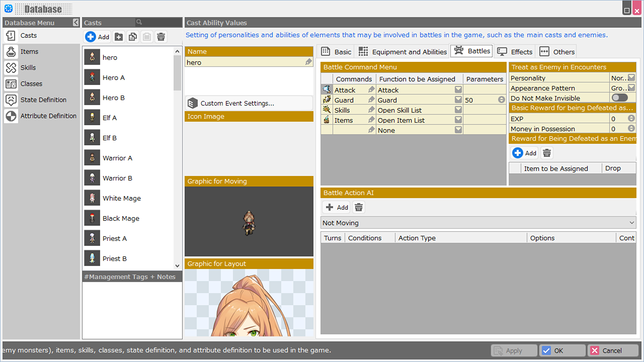The height and width of the screenshot is (362, 644).
Task: Open the Appearance Pattern dropdown
Action: click(631, 88)
